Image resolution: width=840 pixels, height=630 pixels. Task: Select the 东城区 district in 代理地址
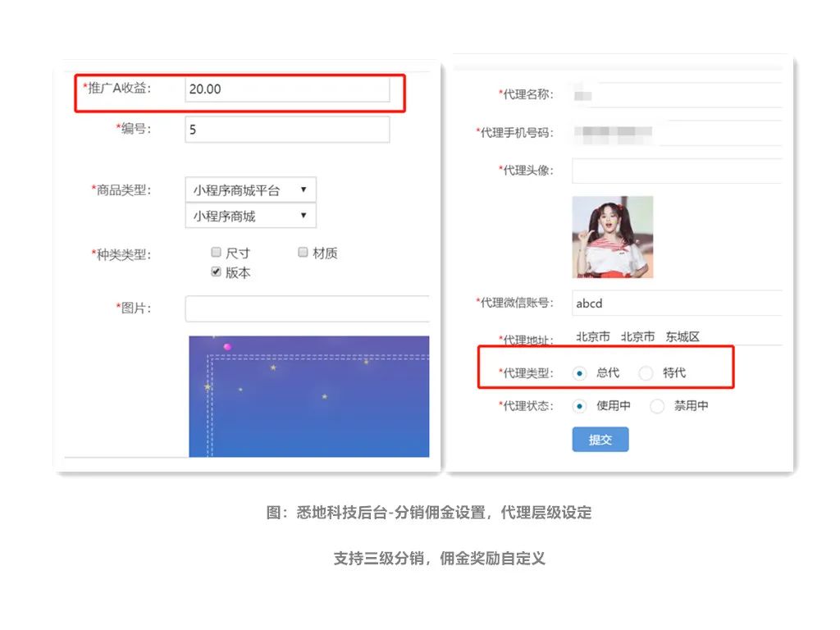tap(683, 336)
